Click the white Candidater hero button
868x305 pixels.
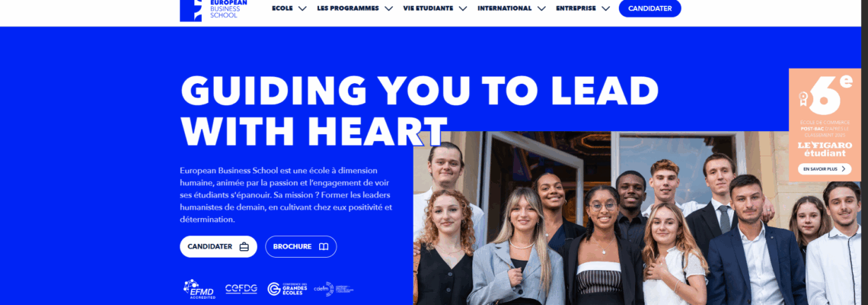point(219,247)
